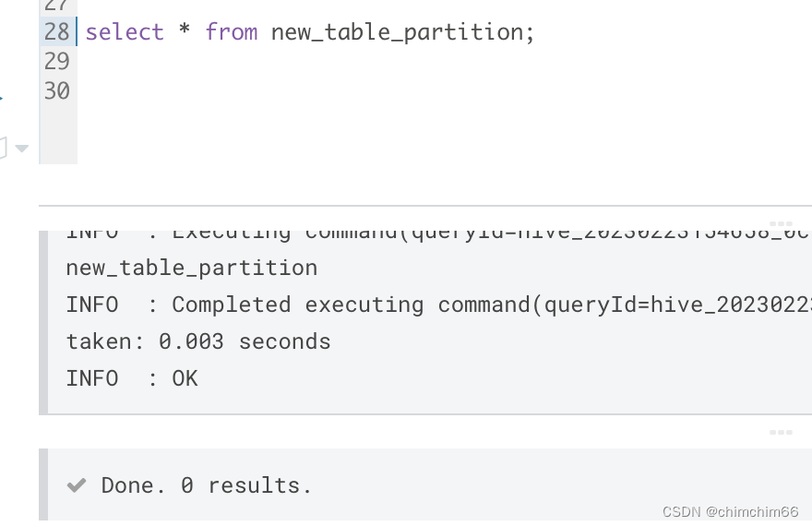The width and height of the screenshot is (812, 526).
Task: Click the 'Done. 0 results.' status message
Action: (206, 485)
